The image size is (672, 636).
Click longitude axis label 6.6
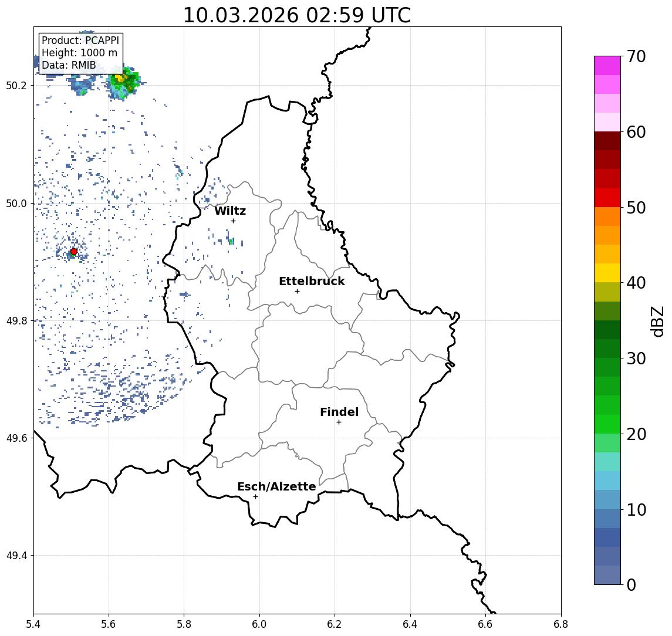(x=485, y=624)
